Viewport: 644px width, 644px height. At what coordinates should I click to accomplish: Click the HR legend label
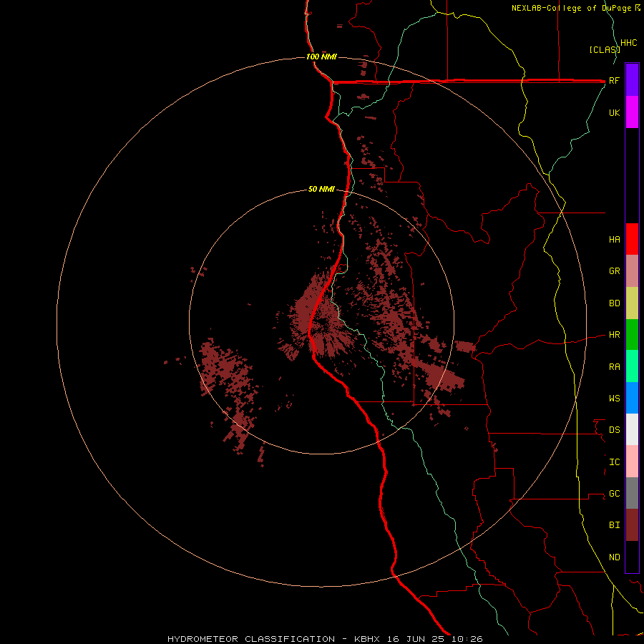614,335
